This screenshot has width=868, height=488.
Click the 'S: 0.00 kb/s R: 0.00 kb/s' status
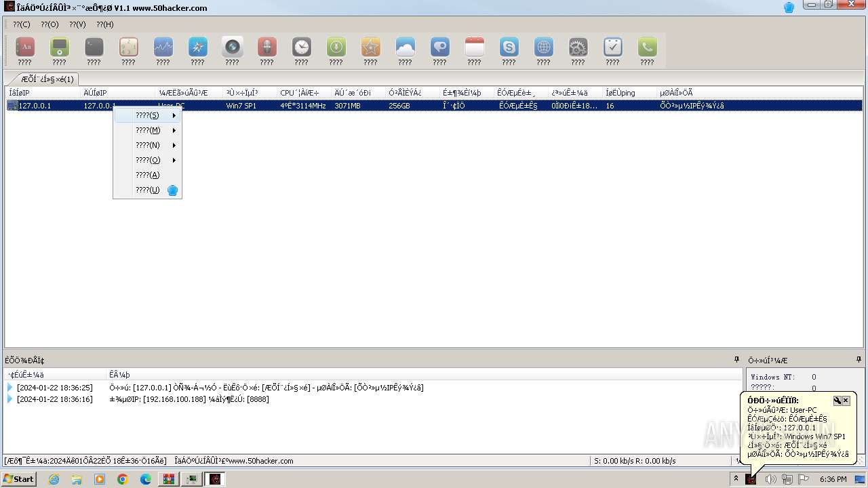pos(635,461)
